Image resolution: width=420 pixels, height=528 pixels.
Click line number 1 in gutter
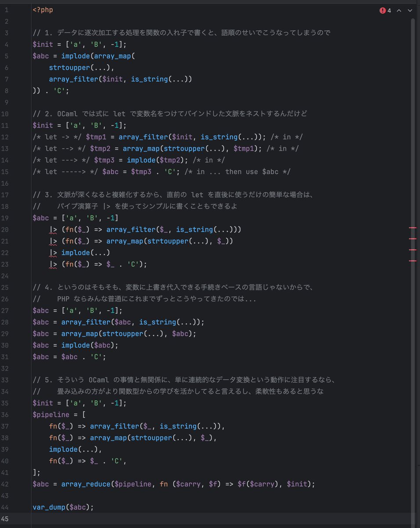[x=7, y=10]
